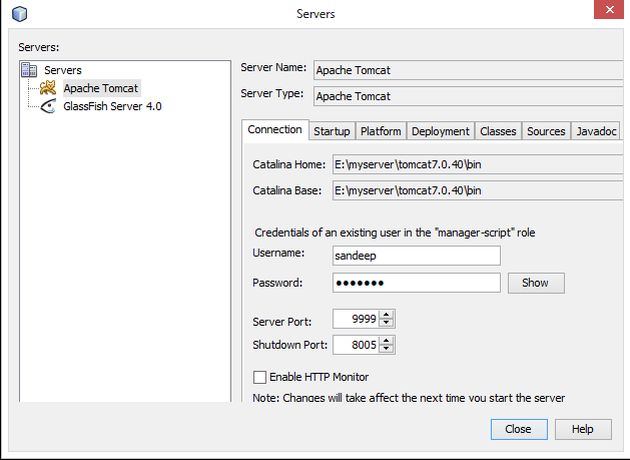
Task: Click the Servers root node icon
Action: (x=29, y=70)
